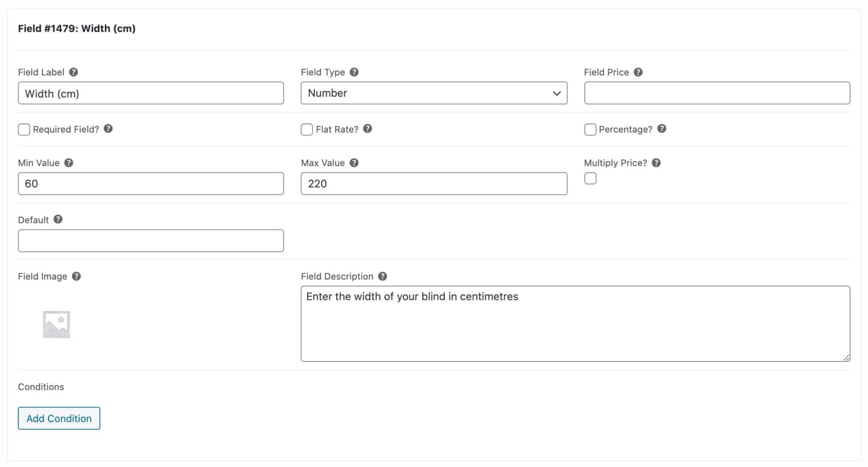Viewport: 868px width, 467px height.
Task: Click the help icon next to Multiply Price
Action: tap(656, 163)
